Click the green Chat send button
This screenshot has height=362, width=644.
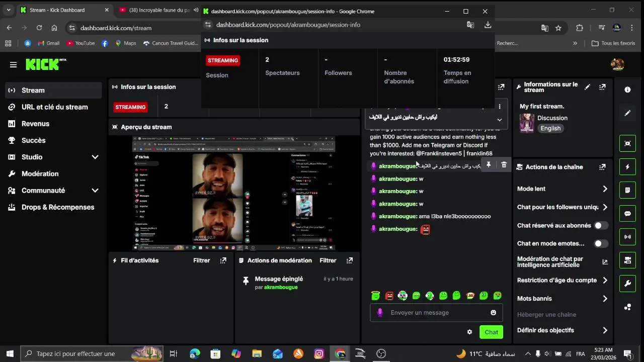coord(491,332)
